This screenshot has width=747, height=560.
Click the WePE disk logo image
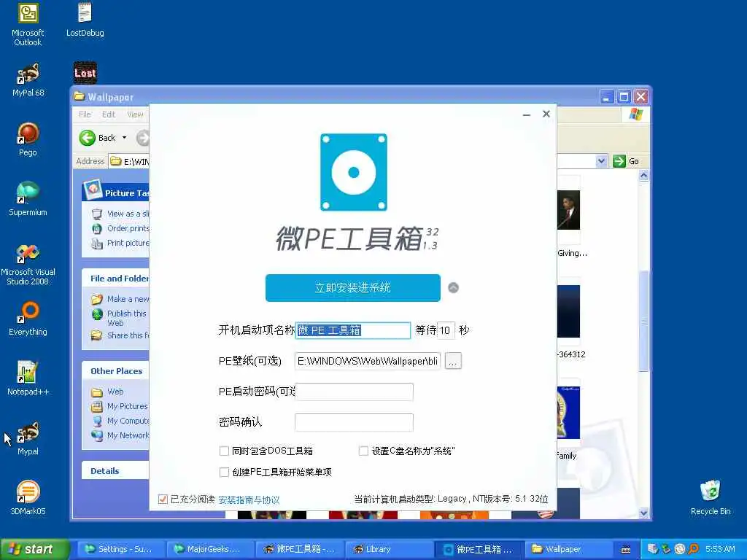[354, 172]
